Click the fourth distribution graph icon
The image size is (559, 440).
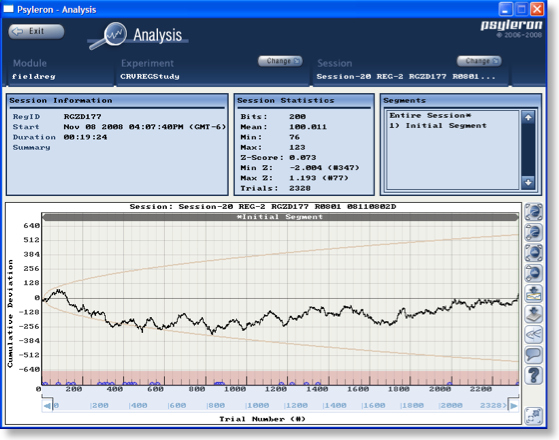pos(533,273)
